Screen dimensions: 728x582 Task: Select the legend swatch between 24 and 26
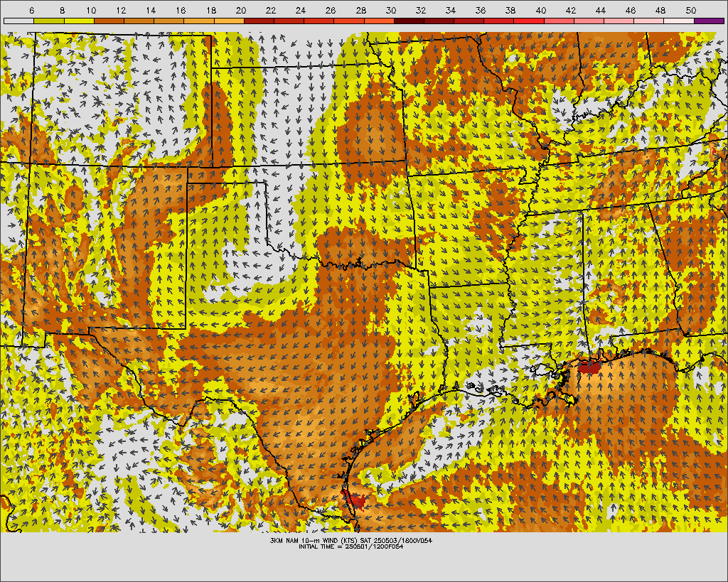(319, 21)
